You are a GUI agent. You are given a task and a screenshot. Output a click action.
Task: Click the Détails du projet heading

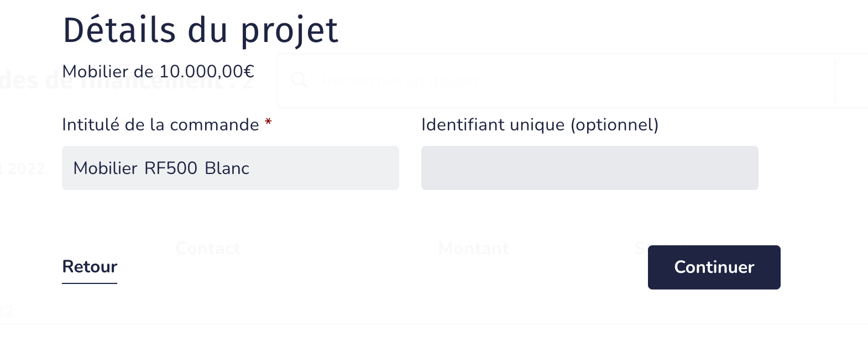coord(200,30)
